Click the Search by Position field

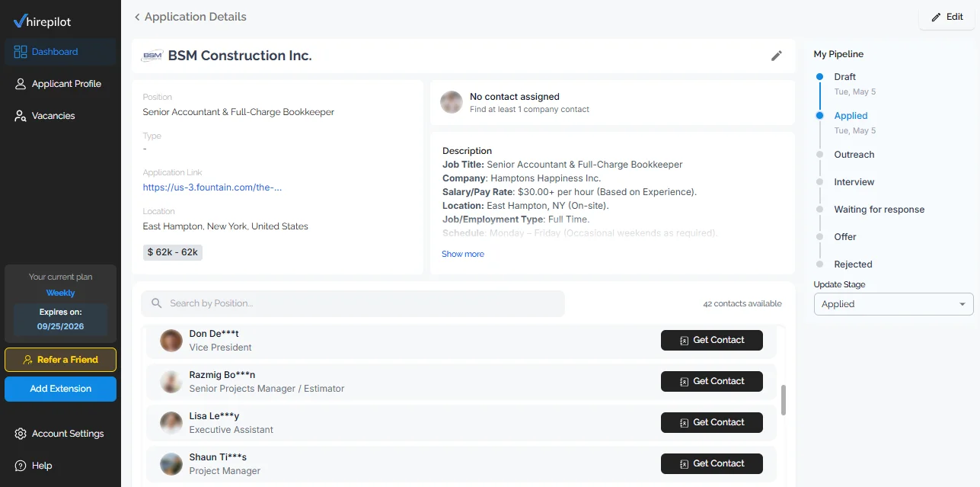353,303
